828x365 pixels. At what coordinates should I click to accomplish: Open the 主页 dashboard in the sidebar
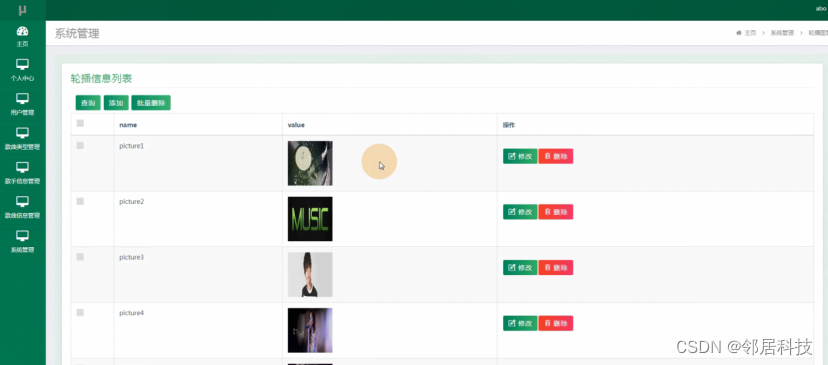pos(22,36)
